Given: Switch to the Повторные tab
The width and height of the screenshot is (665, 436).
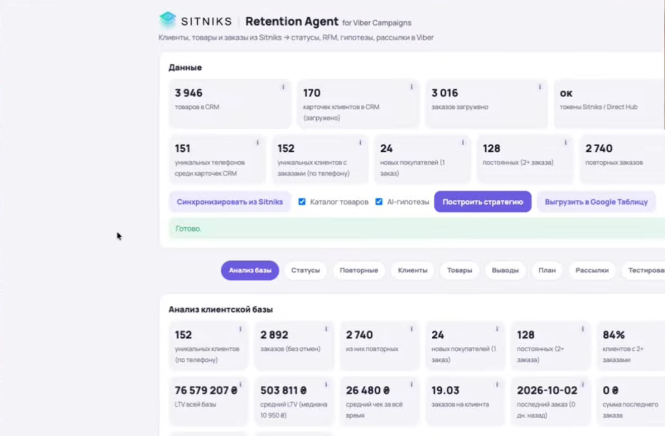Looking at the screenshot, I should [359, 271].
